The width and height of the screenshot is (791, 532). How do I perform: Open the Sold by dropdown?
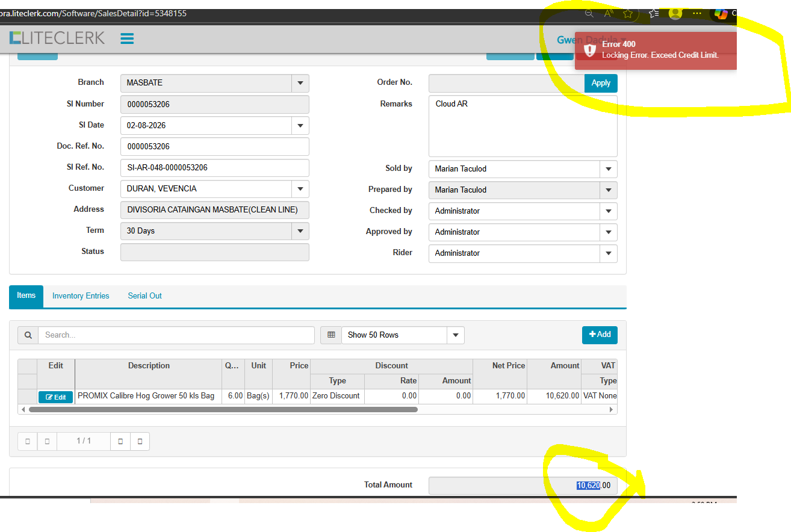tap(608, 169)
